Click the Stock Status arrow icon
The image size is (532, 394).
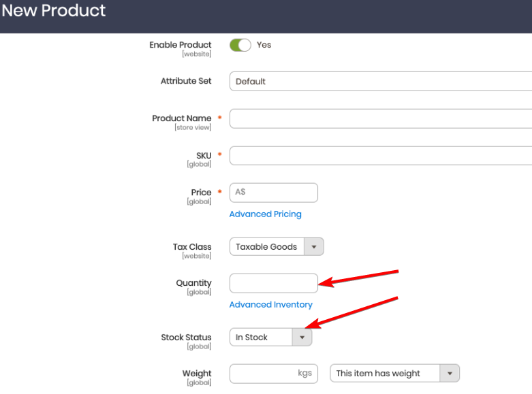point(302,338)
